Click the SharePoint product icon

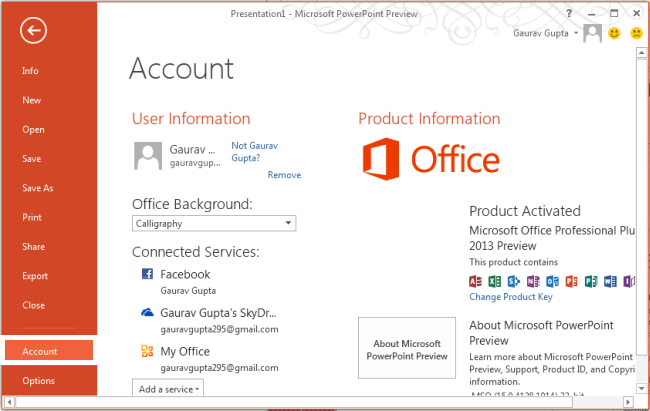click(514, 281)
